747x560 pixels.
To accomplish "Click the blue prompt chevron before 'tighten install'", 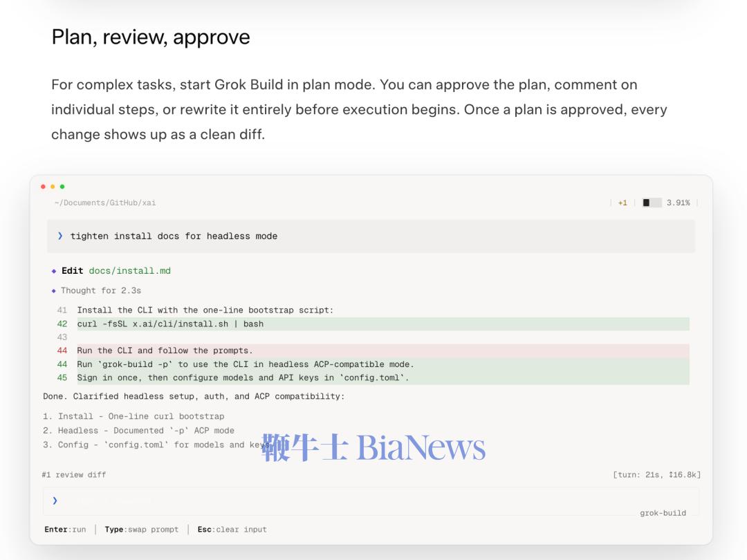I will (60, 236).
